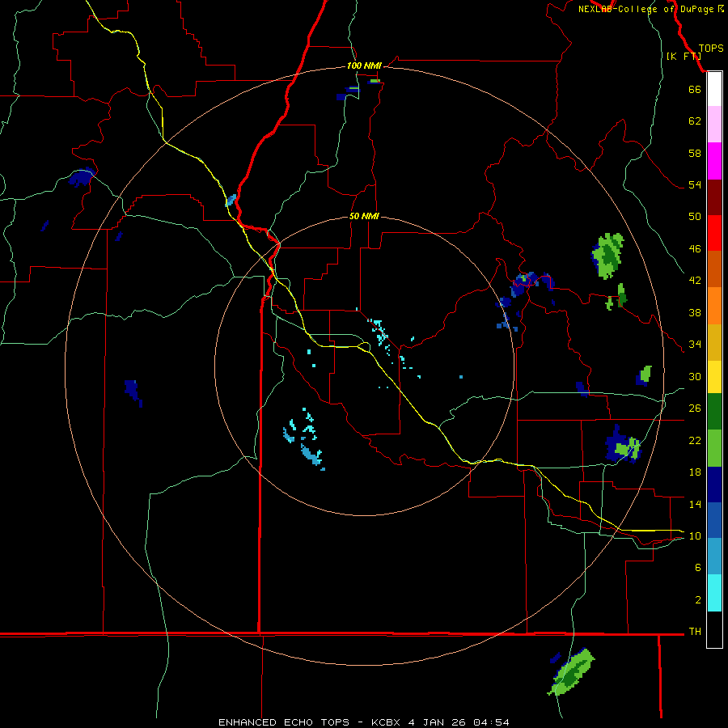Screen dimensions: 728x728
Task: Pick the light green legend swatch
Action: pyautogui.click(x=714, y=448)
